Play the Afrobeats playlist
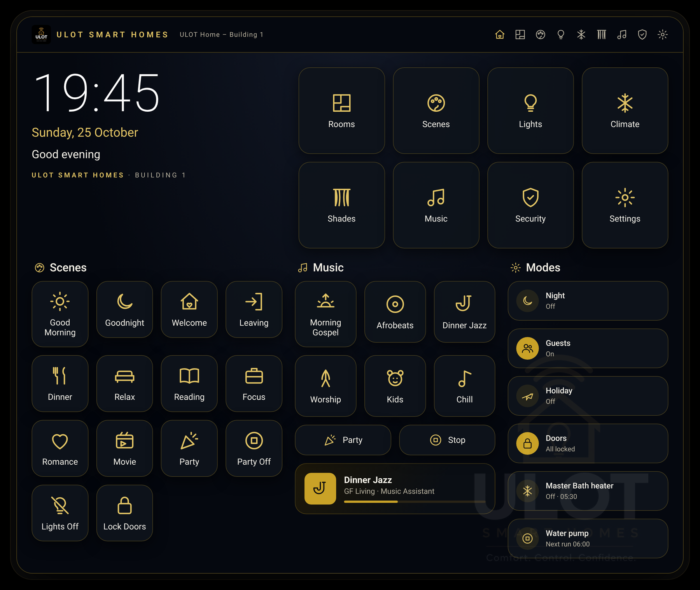Screen dimensions: 700x590 [395, 312]
